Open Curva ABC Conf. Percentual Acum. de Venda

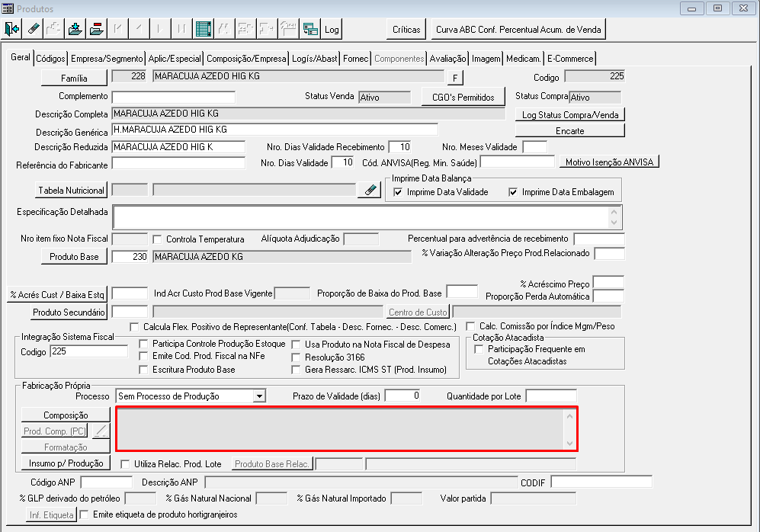click(518, 30)
